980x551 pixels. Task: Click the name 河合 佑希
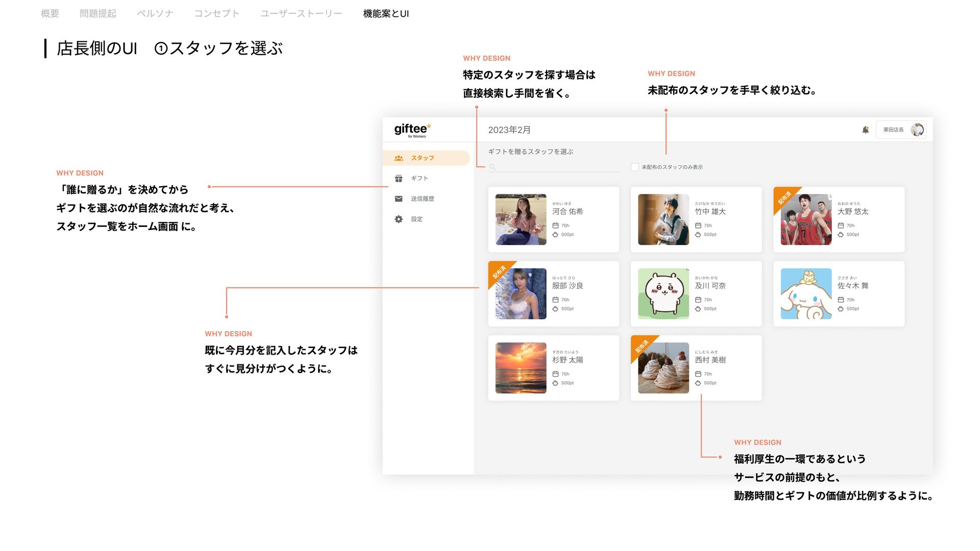pos(568,211)
